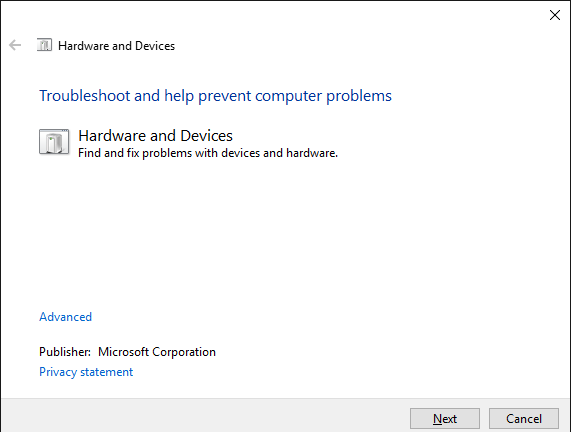
Task: Click the Hardware and Devices window title text
Action: point(117,46)
